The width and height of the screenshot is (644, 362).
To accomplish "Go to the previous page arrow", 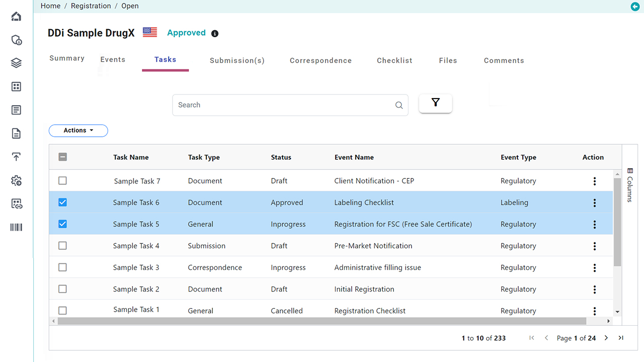I will (x=546, y=338).
